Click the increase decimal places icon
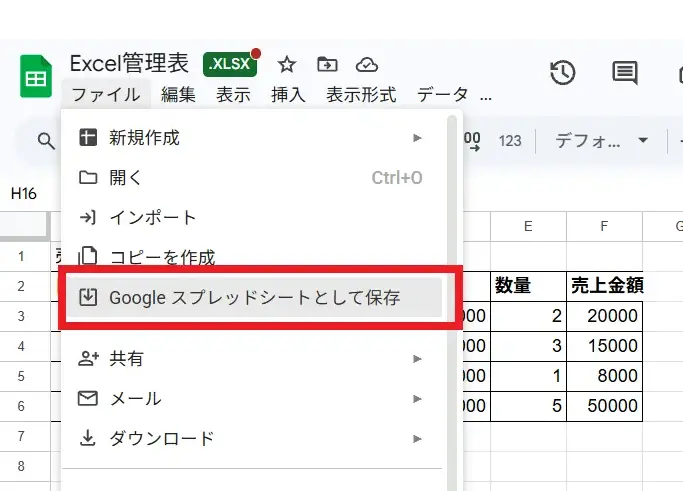Screen dimensions: 683x491 coord(472,141)
